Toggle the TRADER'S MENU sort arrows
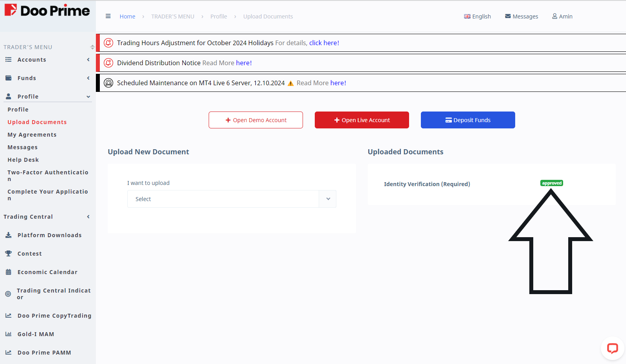This screenshot has height=364, width=626. tap(92, 47)
